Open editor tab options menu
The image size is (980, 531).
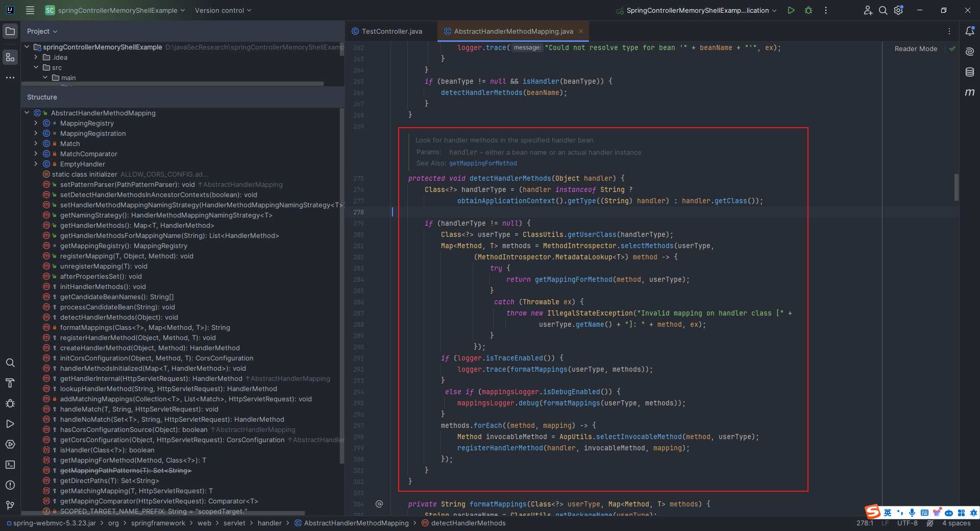(x=949, y=31)
